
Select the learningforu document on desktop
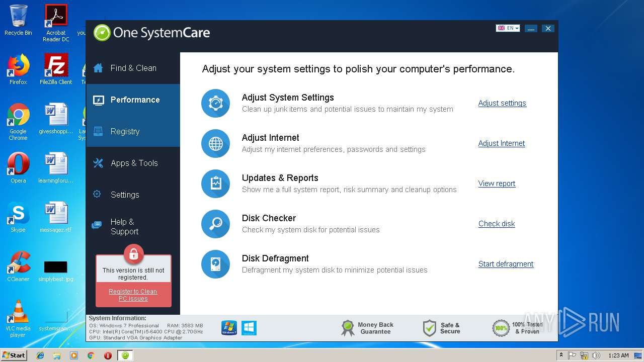56,168
